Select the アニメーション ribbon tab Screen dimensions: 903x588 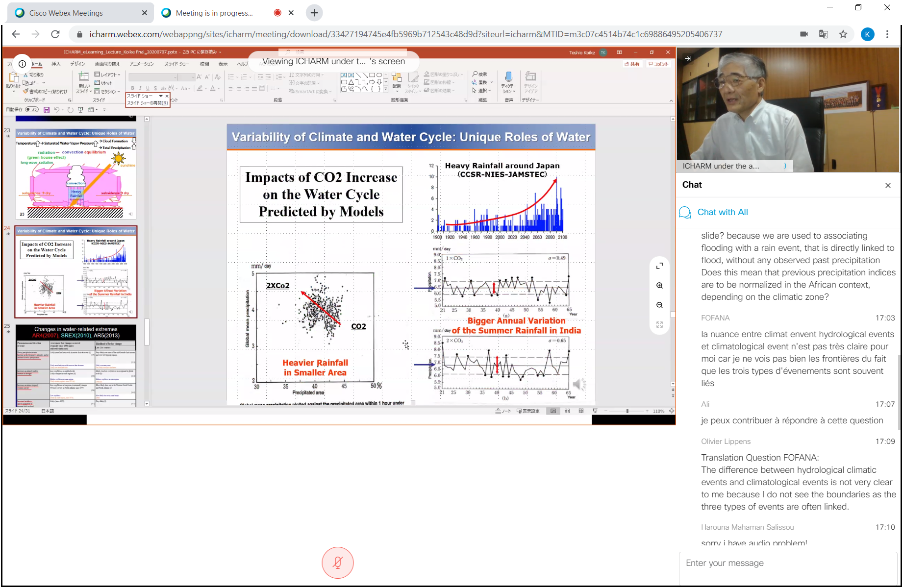[142, 64]
